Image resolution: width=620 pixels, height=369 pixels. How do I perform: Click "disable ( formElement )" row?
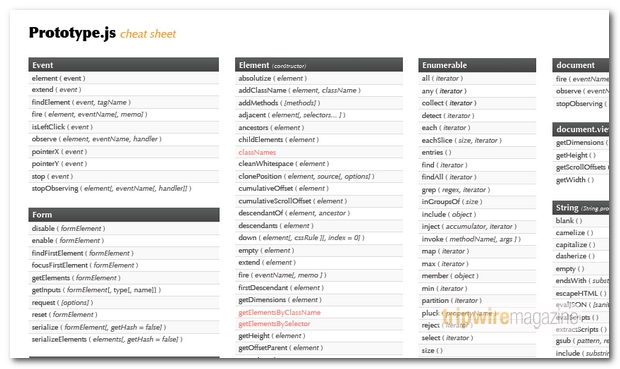coord(124,228)
